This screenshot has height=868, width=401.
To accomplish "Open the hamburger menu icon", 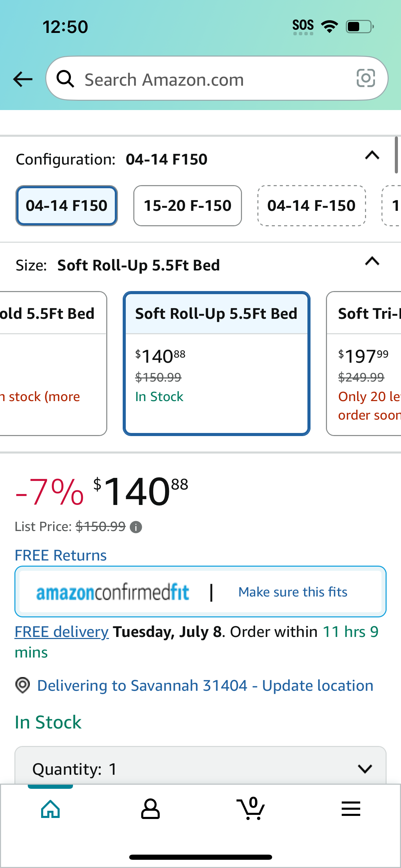I will click(351, 809).
